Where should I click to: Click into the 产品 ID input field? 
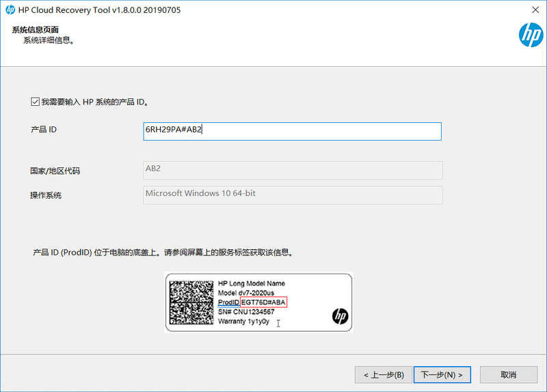(292, 131)
